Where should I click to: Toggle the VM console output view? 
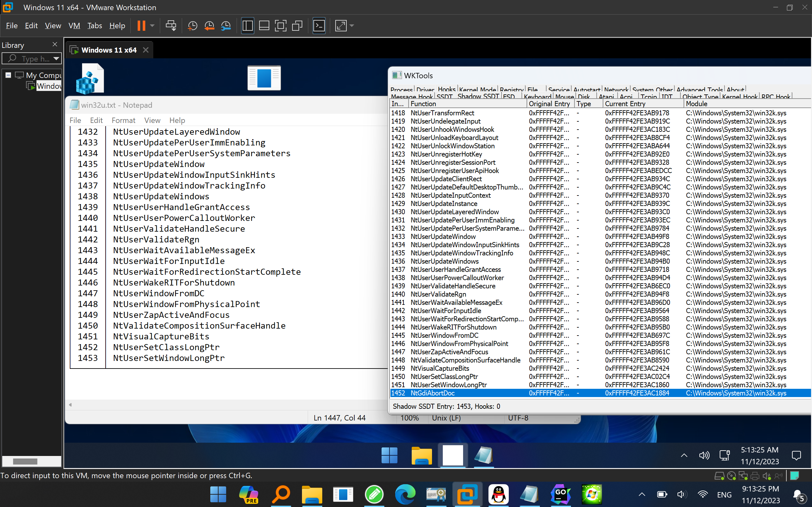click(x=319, y=25)
